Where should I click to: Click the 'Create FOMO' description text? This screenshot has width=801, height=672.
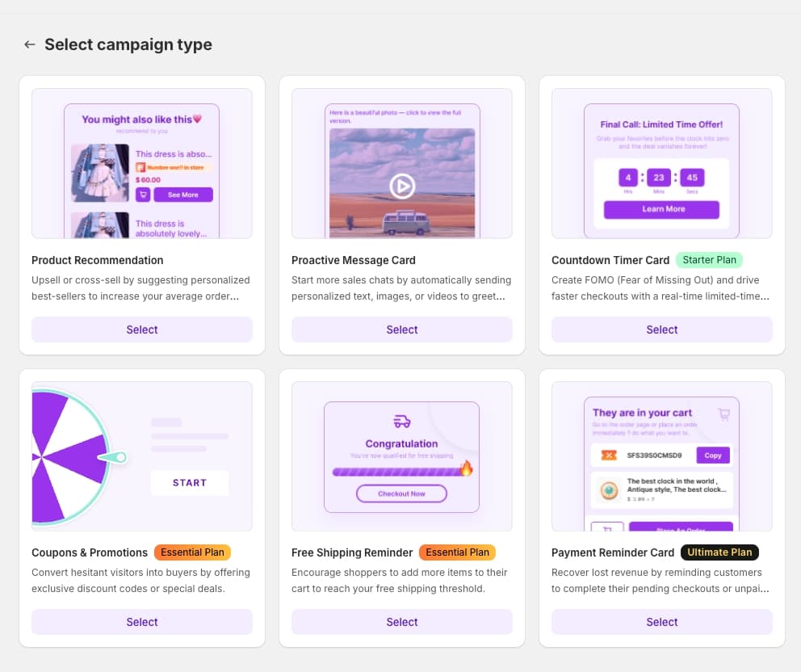point(661,288)
